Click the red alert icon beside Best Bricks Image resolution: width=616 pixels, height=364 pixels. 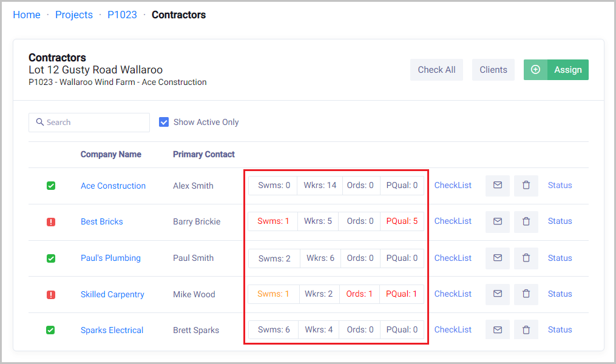[51, 222]
